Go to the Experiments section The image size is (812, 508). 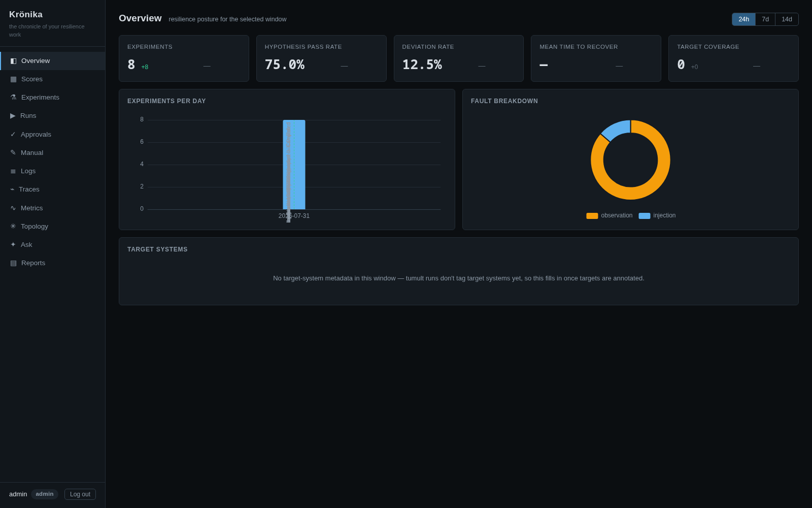click(53, 98)
